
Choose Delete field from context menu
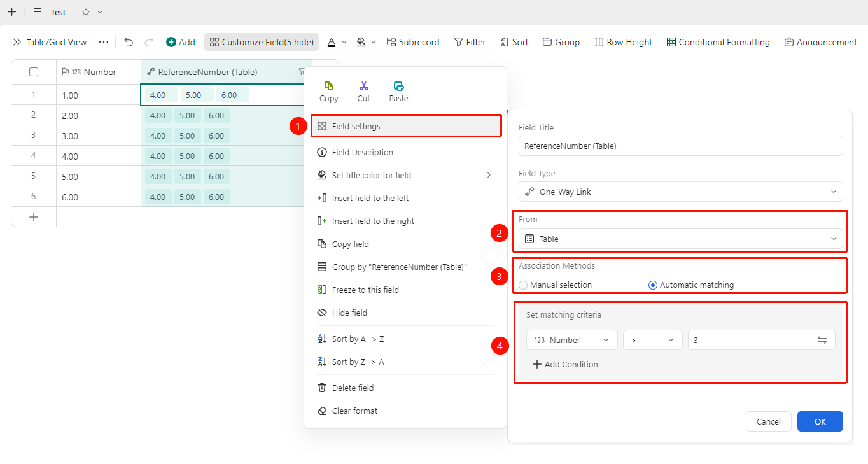click(405, 388)
